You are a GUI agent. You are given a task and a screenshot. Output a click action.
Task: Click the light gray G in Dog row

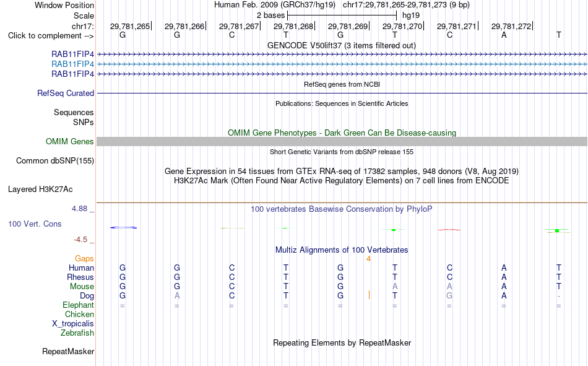tap(449, 296)
